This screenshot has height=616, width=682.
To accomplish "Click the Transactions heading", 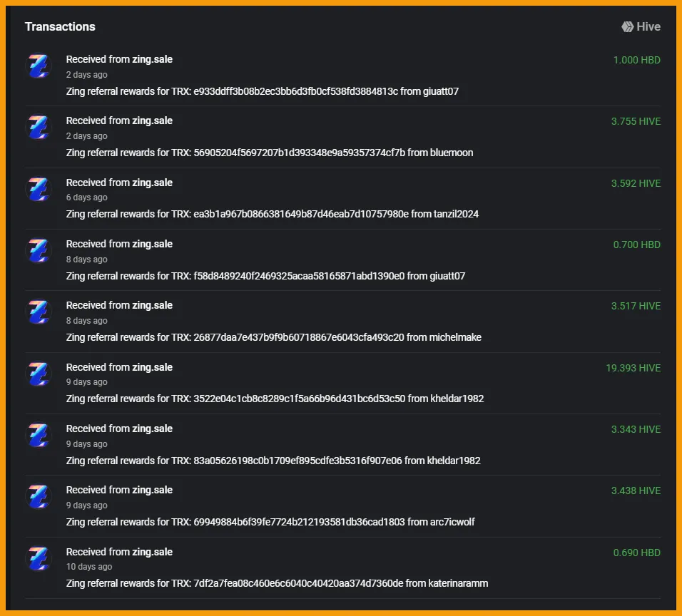I will click(x=60, y=27).
